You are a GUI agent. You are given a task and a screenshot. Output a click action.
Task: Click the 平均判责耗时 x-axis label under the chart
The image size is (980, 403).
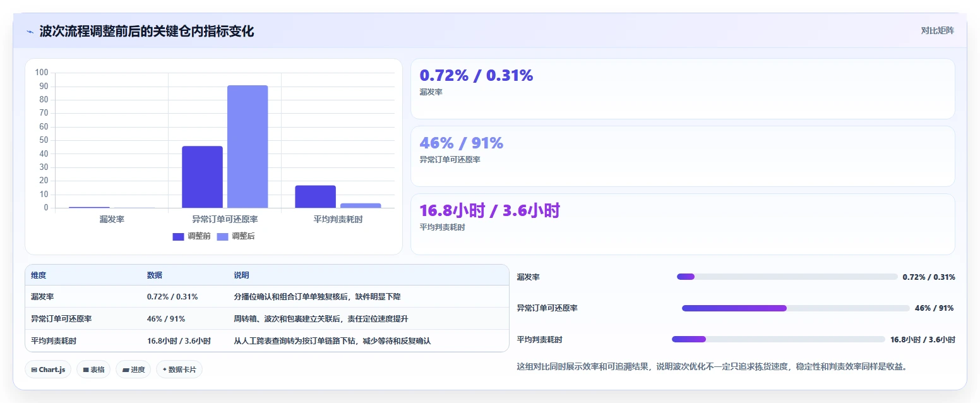[x=338, y=219]
